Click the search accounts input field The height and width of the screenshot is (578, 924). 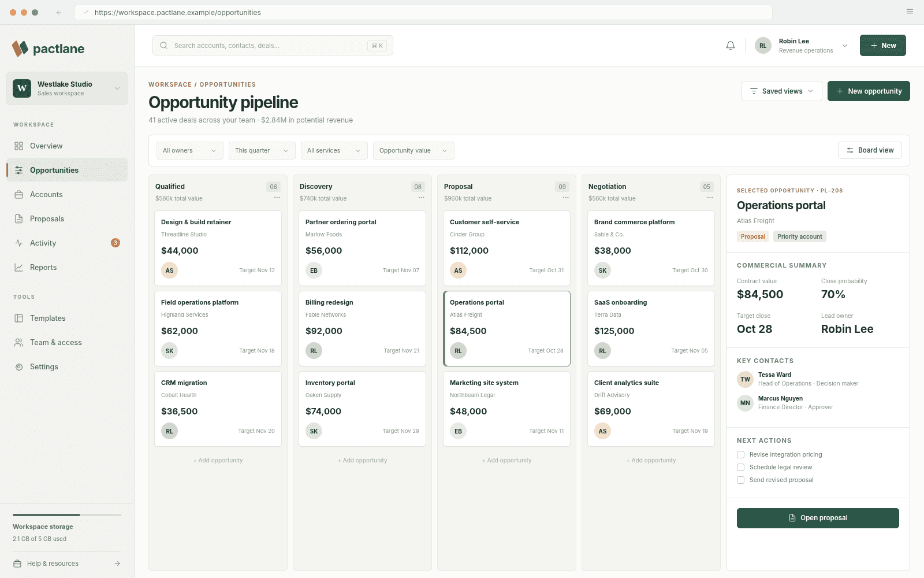pos(273,46)
